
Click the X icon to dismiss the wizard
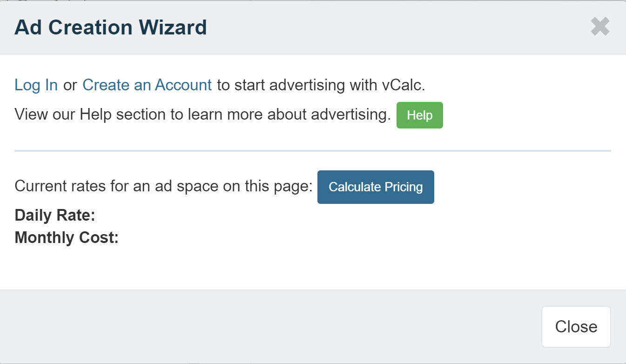[x=600, y=27]
